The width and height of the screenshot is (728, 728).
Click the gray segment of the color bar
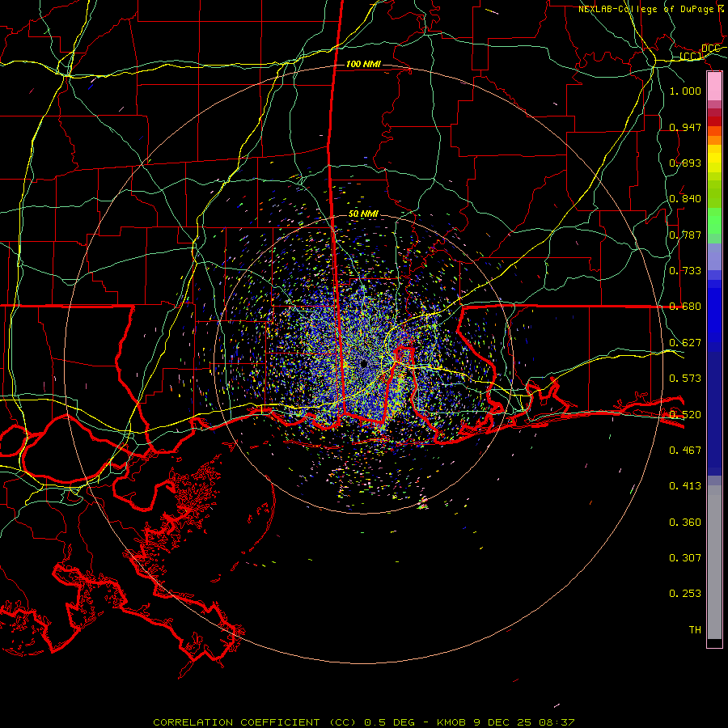(714, 562)
